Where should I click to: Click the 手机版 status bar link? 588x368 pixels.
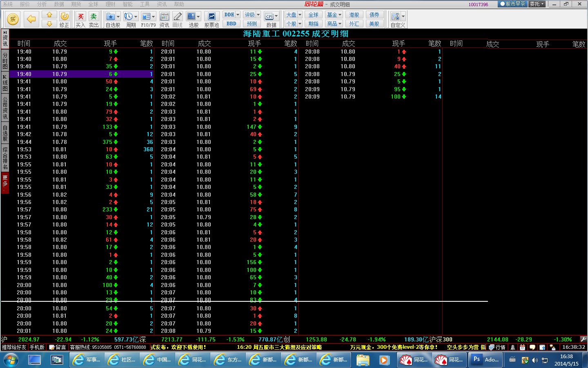coord(37,347)
